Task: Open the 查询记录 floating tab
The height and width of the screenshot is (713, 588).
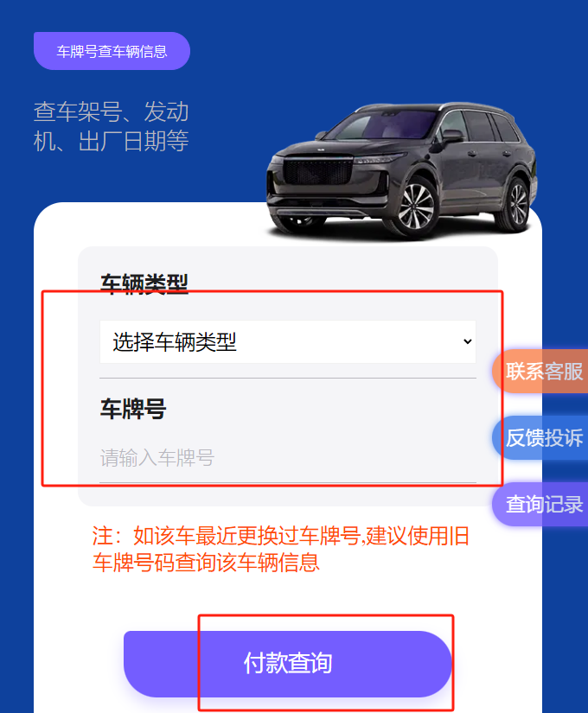Action: (x=540, y=504)
